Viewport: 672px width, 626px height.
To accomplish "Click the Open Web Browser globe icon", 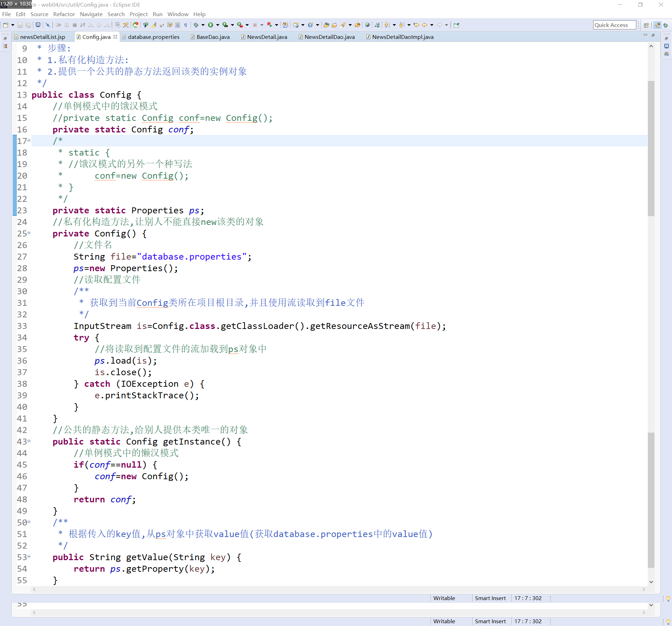I will point(367,25).
